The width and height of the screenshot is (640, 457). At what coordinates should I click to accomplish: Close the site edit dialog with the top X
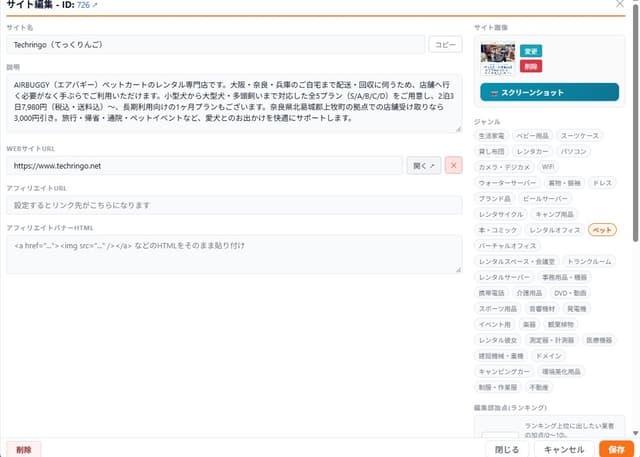[x=620, y=4]
